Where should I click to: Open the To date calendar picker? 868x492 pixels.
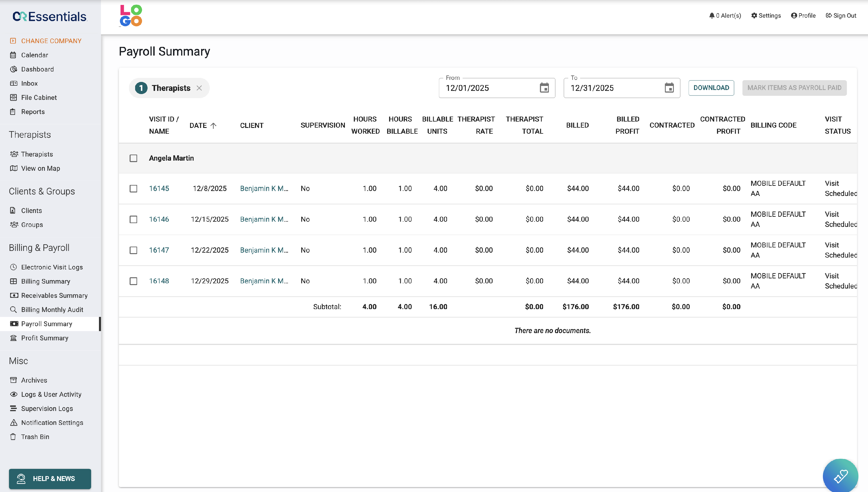click(669, 88)
